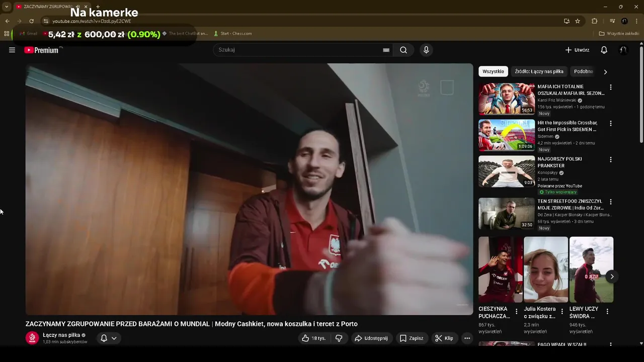Open the Julia Kostera short thumbnail
This screenshot has width=644, height=362.
pyautogui.click(x=546, y=269)
